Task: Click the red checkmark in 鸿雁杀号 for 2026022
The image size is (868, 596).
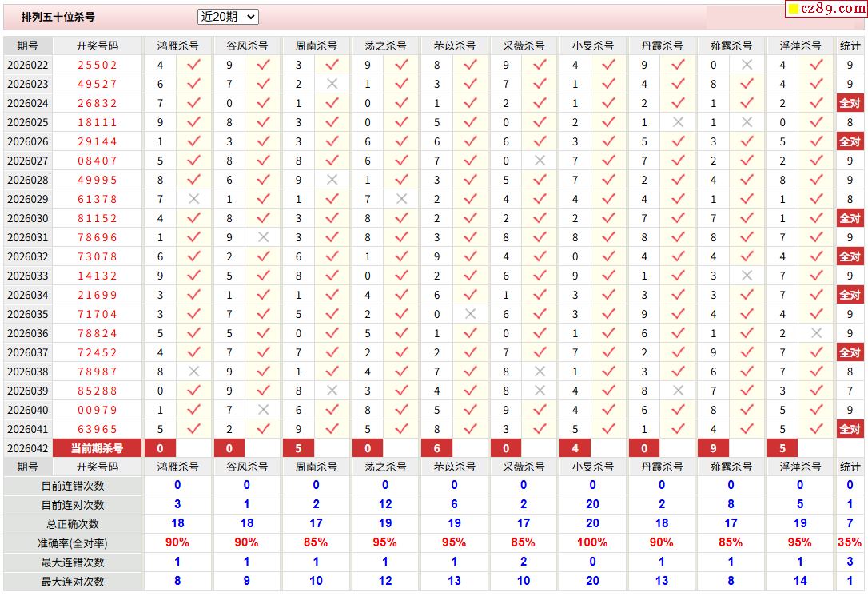Action: click(193, 65)
